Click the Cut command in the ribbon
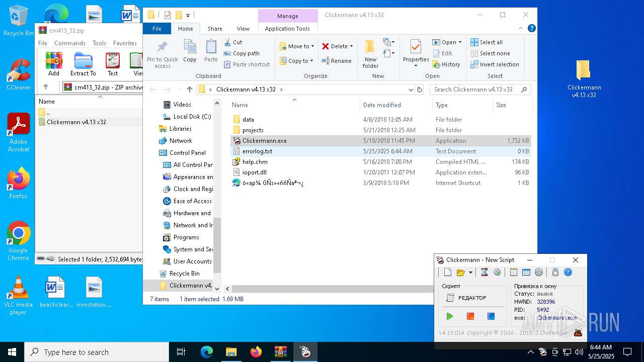 (233, 42)
